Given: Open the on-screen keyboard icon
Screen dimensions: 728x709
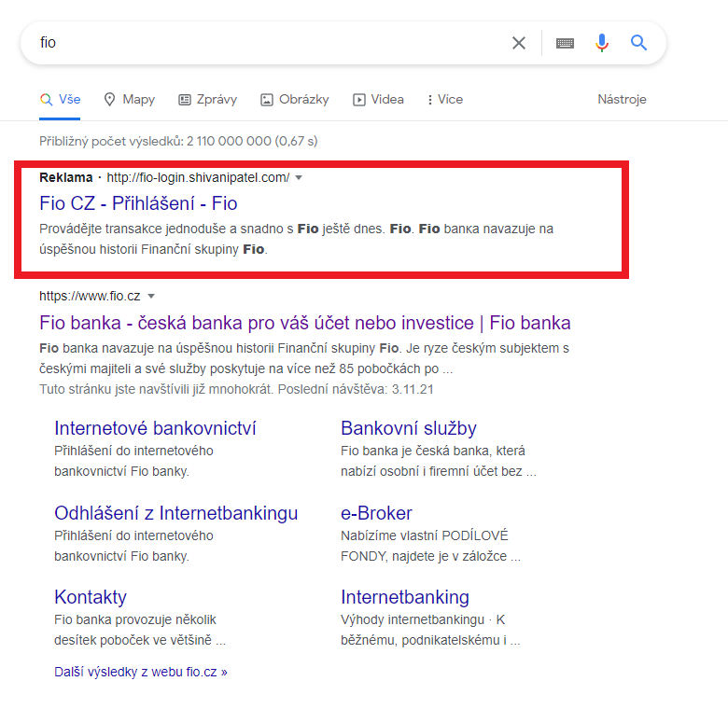Looking at the screenshot, I should point(565,43).
